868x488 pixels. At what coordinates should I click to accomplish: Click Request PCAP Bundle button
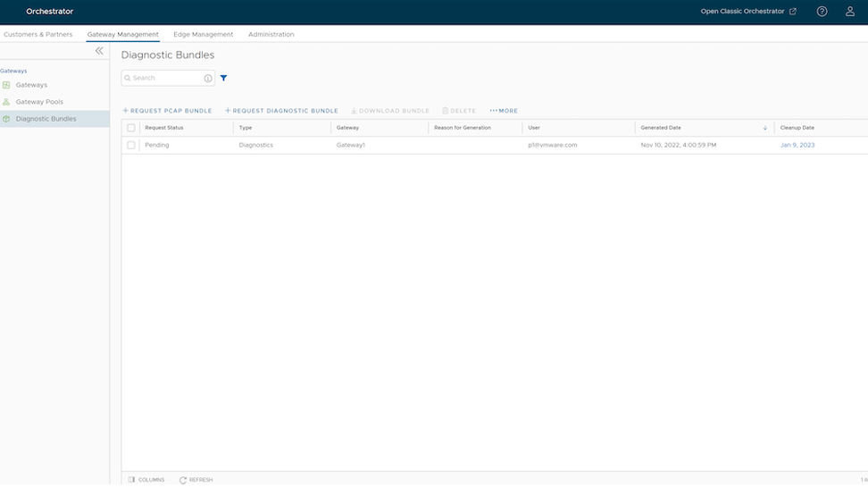pyautogui.click(x=167, y=111)
